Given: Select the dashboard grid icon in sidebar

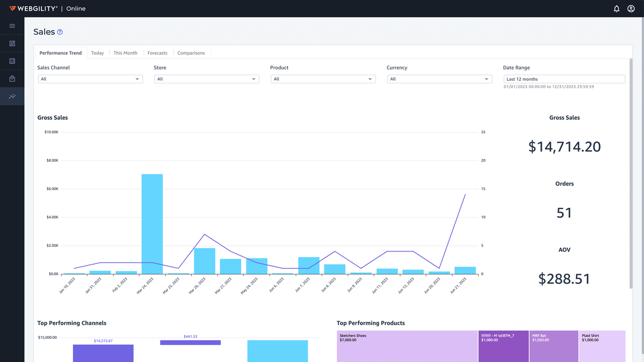Looking at the screenshot, I should pyautogui.click(x=12, y=43).
